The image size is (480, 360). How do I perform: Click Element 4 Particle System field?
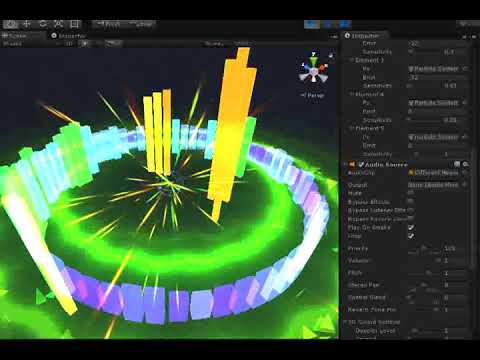435,103
